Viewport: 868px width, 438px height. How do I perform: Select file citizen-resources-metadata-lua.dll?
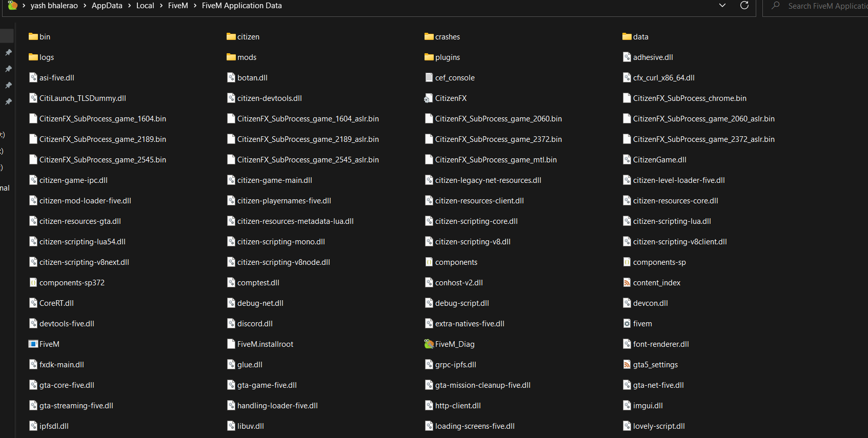[291, 221]
